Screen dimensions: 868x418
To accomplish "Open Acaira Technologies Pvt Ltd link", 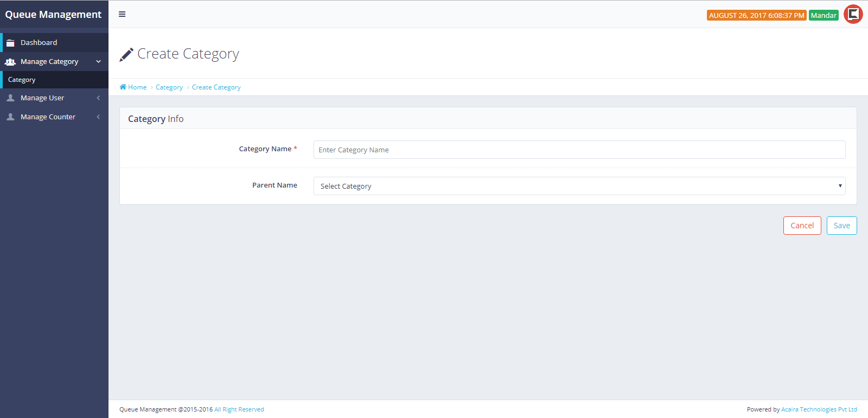I will pos(819,409).
